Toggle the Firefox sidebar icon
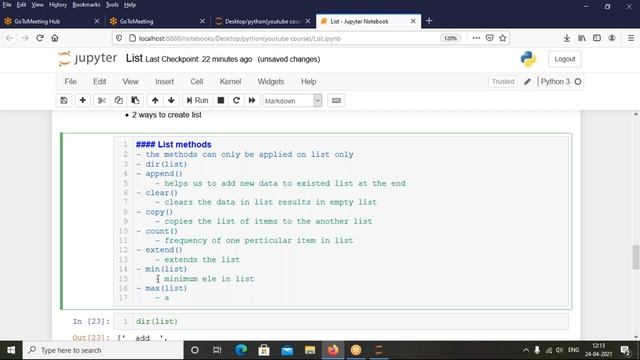Screen dimensions: 640x360 click(597, 38)
